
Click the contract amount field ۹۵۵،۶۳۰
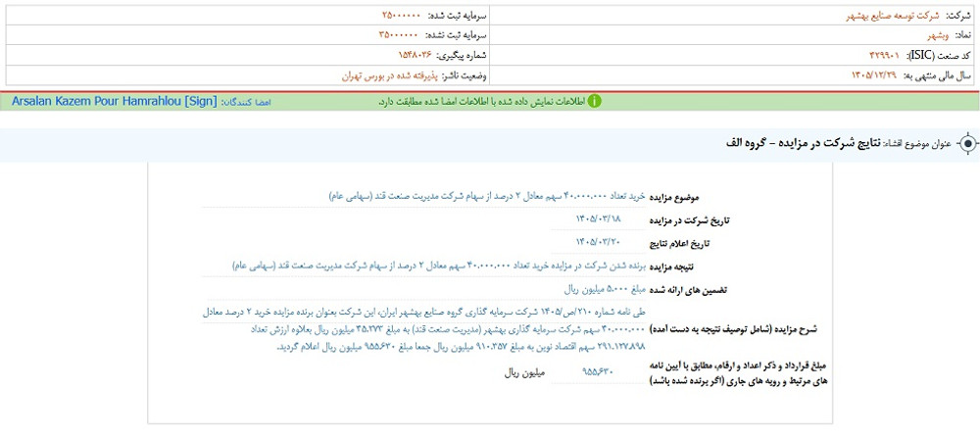[598, 371]
